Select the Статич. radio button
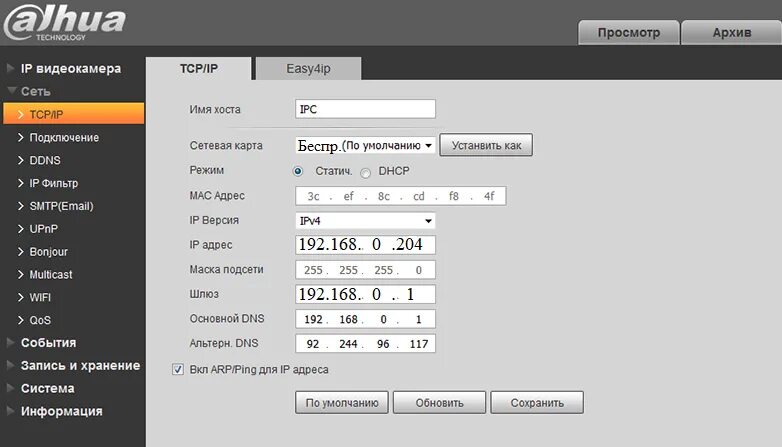This screenshot has width=782, height=447. [x=298, y=171]
